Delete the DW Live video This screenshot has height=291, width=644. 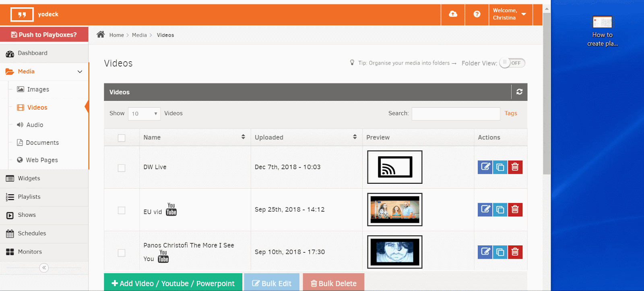[515, 167]
